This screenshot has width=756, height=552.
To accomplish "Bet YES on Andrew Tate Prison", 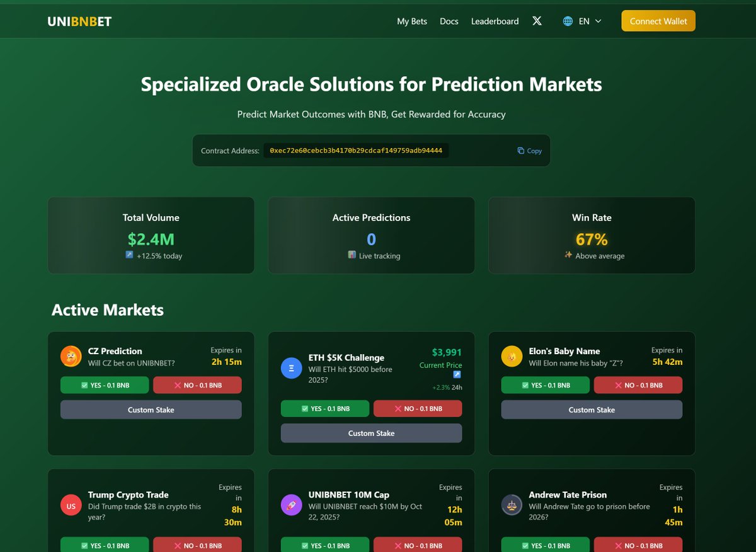I will [x=546, y=544].
